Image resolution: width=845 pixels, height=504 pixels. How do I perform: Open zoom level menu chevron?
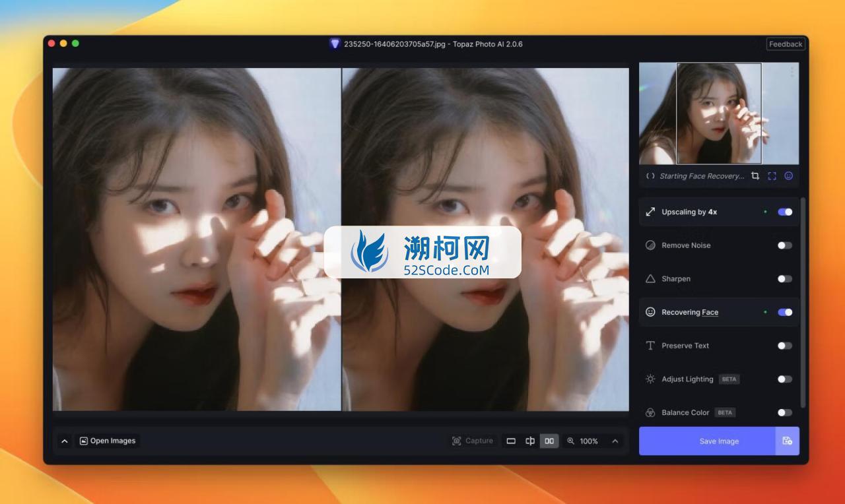615,441
